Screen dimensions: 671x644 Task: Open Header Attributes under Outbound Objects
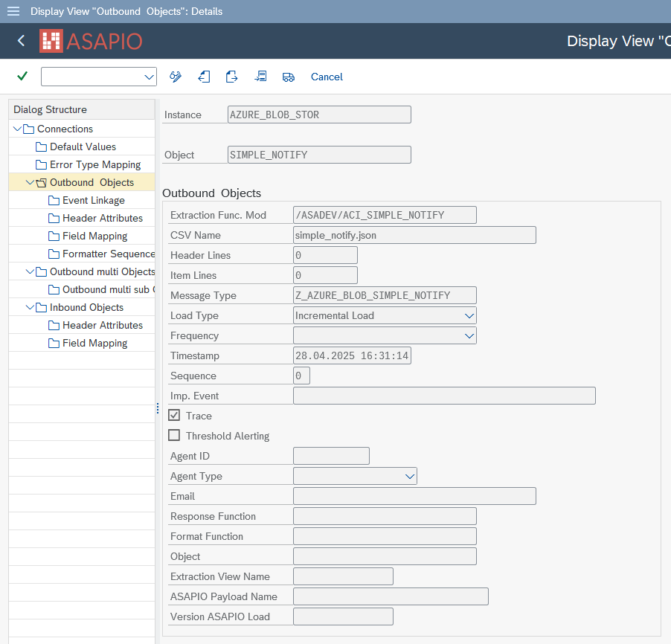(95, 218)
